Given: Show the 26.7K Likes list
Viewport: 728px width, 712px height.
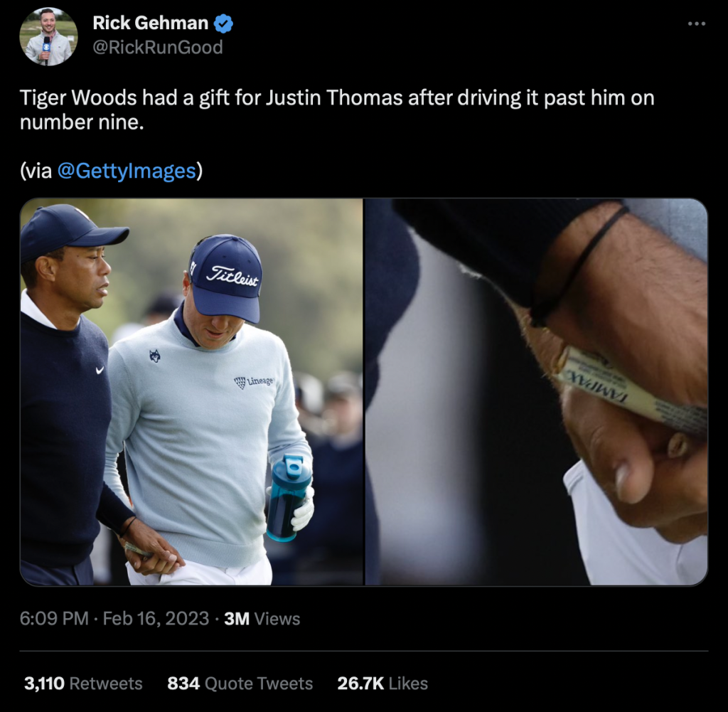Looking at the screenshot, I should click(x=382, y=684).
